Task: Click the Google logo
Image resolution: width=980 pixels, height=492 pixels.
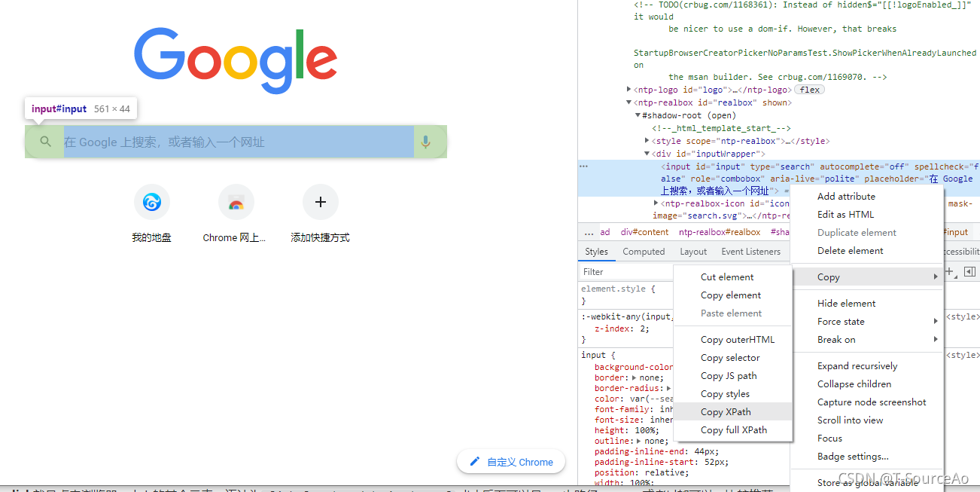Action: pos(236,62)
